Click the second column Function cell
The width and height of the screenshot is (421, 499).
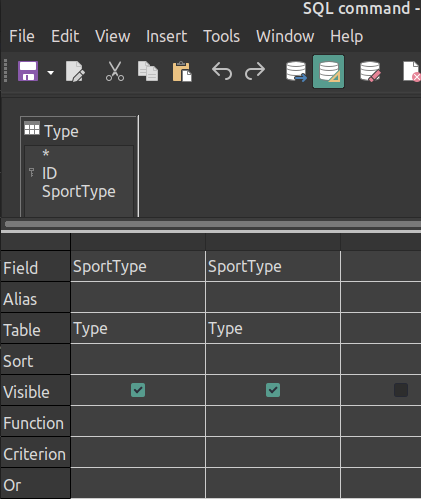click(273, 421)
